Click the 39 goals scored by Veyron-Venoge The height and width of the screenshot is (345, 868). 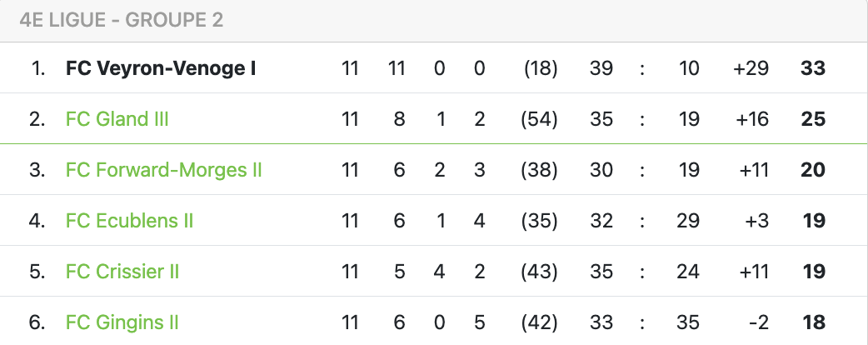(601, 68)
